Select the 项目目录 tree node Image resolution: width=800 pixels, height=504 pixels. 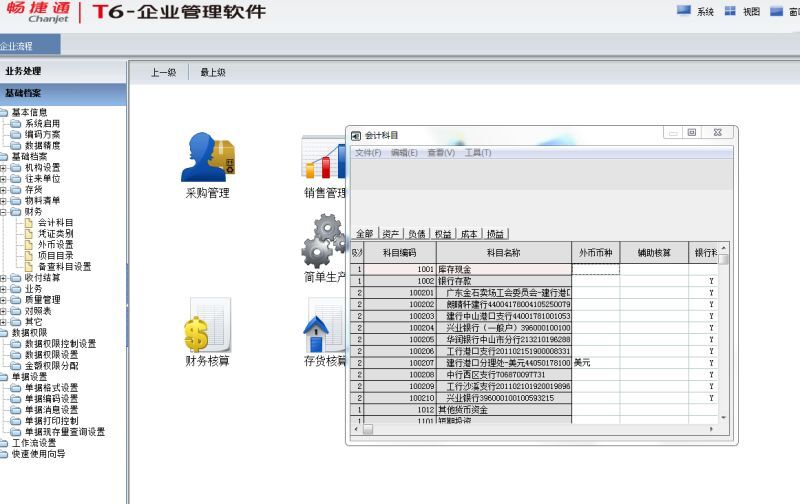[55, 256]
